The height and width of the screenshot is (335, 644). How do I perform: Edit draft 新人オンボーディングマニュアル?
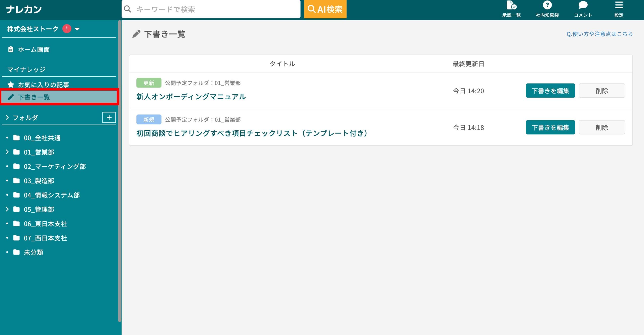550,91
